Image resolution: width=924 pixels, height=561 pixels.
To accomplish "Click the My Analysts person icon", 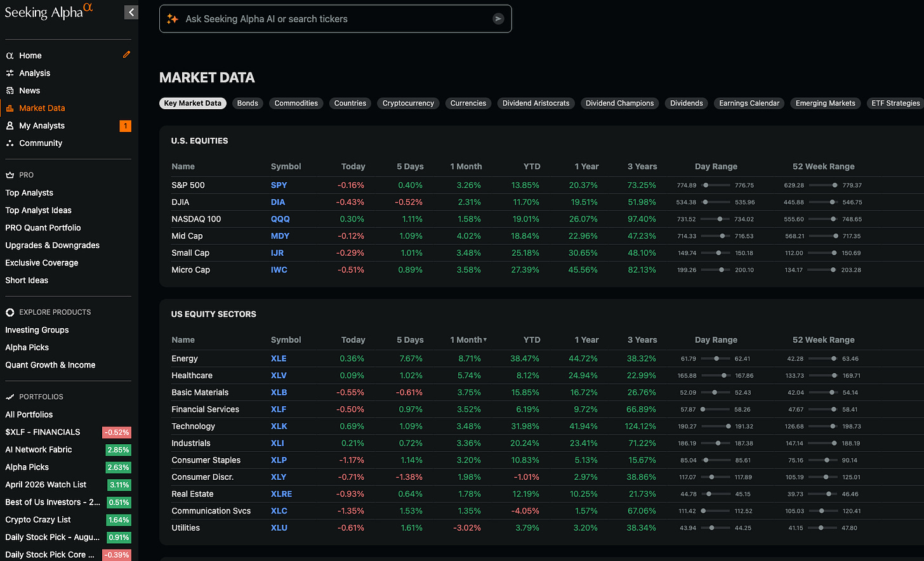I will point(10,126).
